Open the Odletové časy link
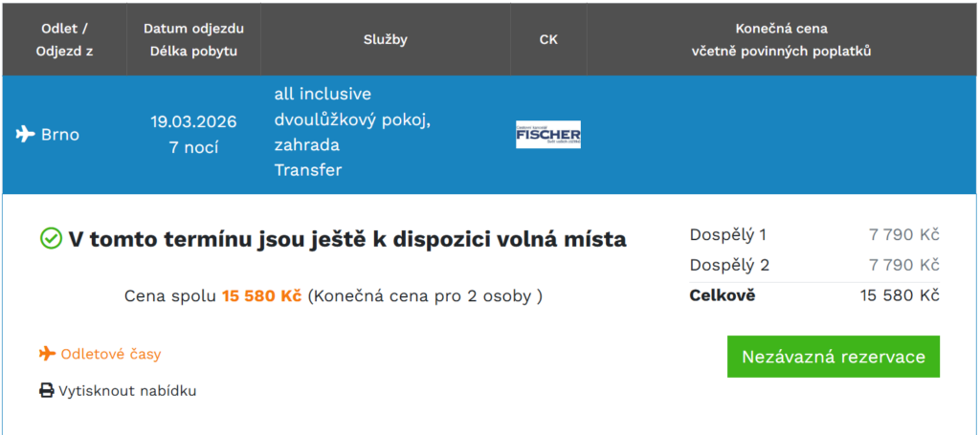 [x=111, y=354]
